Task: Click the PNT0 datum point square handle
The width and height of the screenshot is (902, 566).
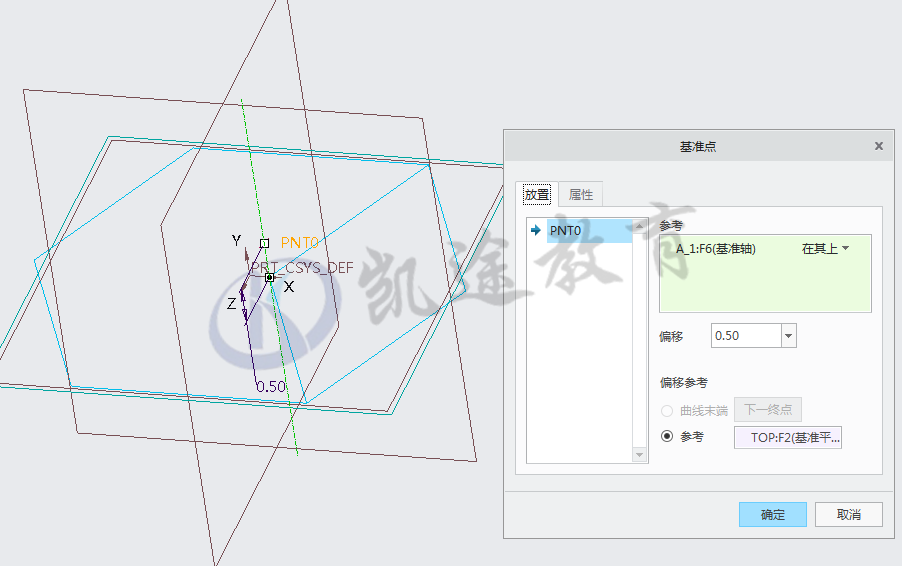Action: coord(264,243)
